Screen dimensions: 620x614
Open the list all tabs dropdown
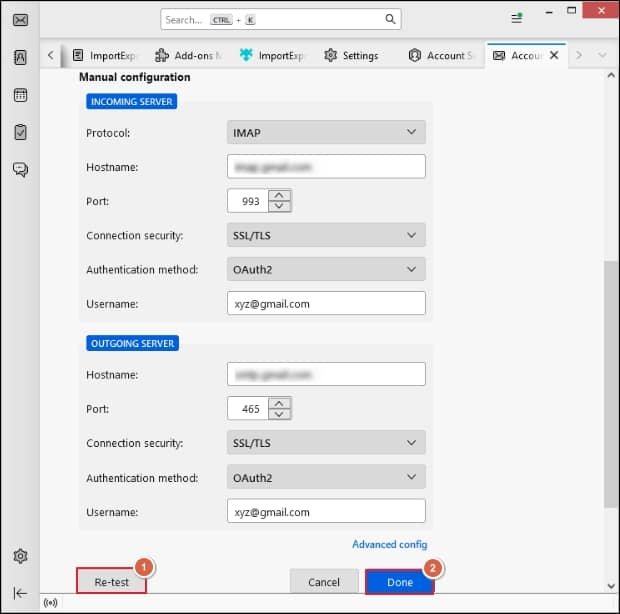[x=602, y=55]
